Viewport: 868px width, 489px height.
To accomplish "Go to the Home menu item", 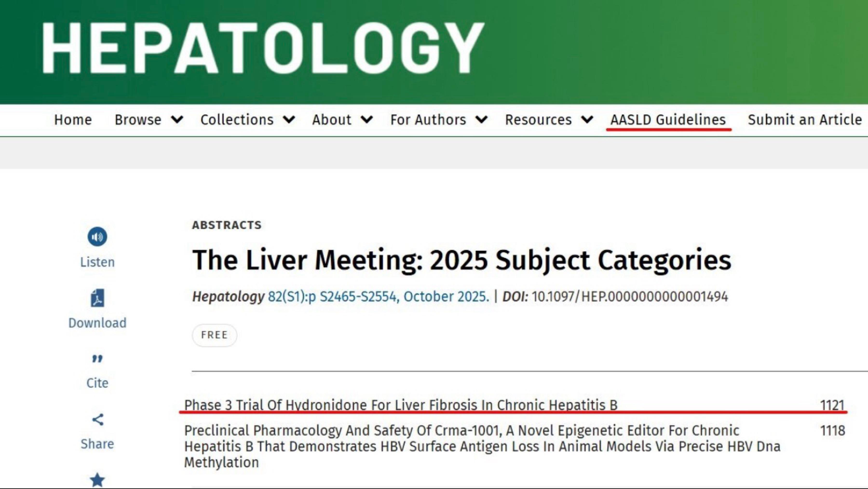I will [73, 120].
